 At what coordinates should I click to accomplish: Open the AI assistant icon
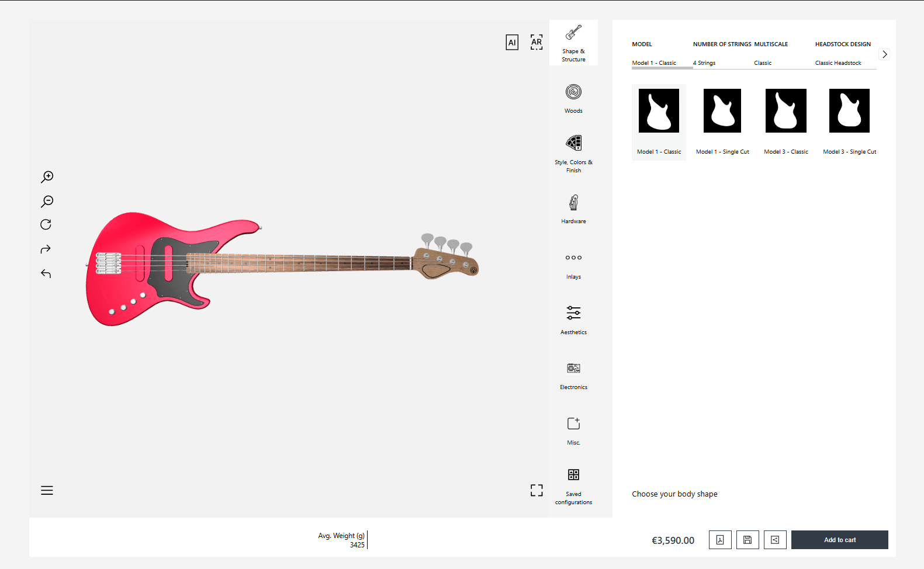coord(512,42)
